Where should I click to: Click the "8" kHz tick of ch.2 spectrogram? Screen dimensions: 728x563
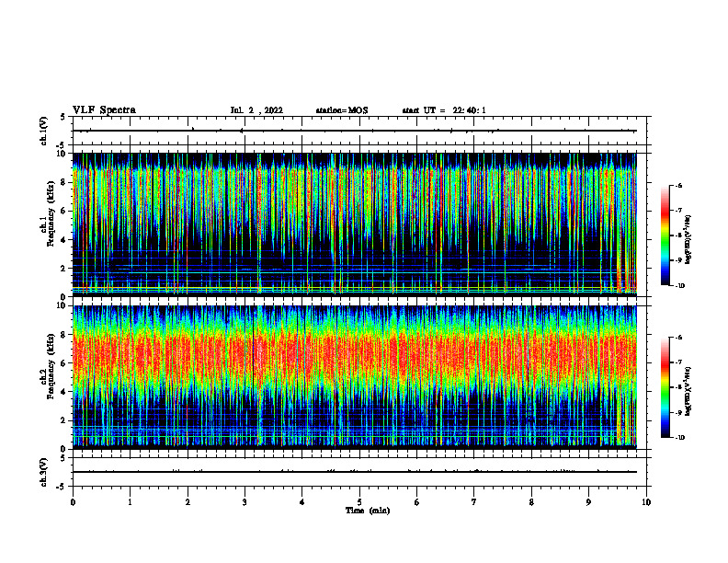click(x=64, y=335)
